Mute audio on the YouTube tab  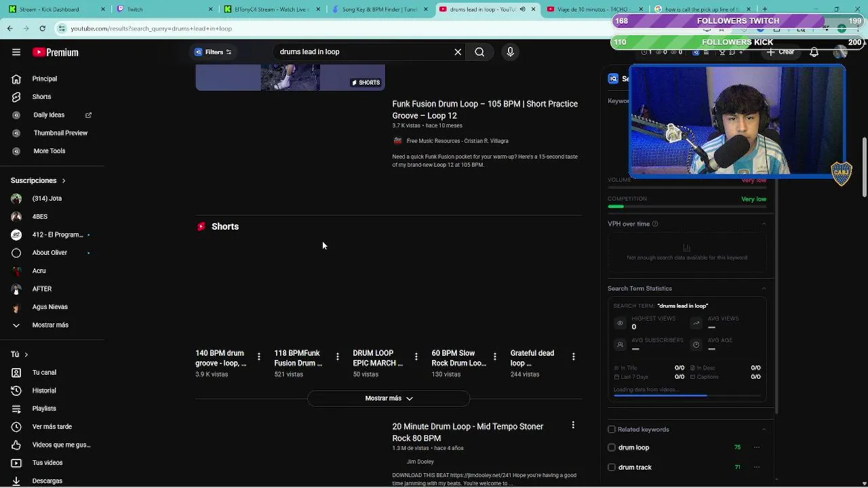pyautogui.click(x=522, y=9)
